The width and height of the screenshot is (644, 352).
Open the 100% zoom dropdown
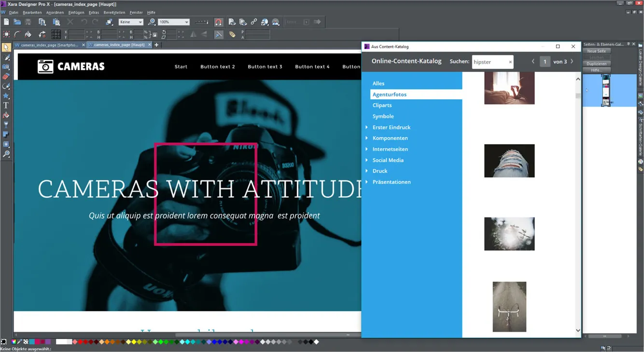tap(173, 22)
